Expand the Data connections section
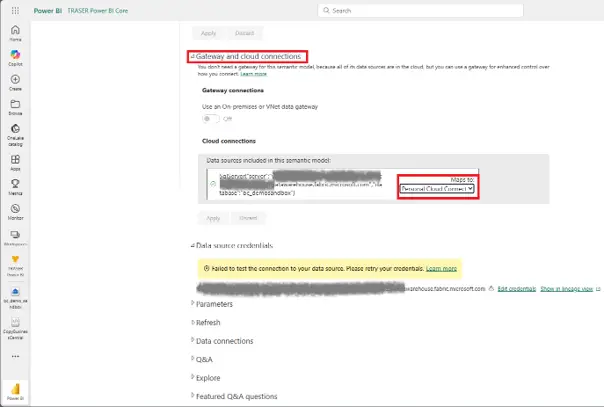This screenshot has height=407, width=604. (193, 340)
